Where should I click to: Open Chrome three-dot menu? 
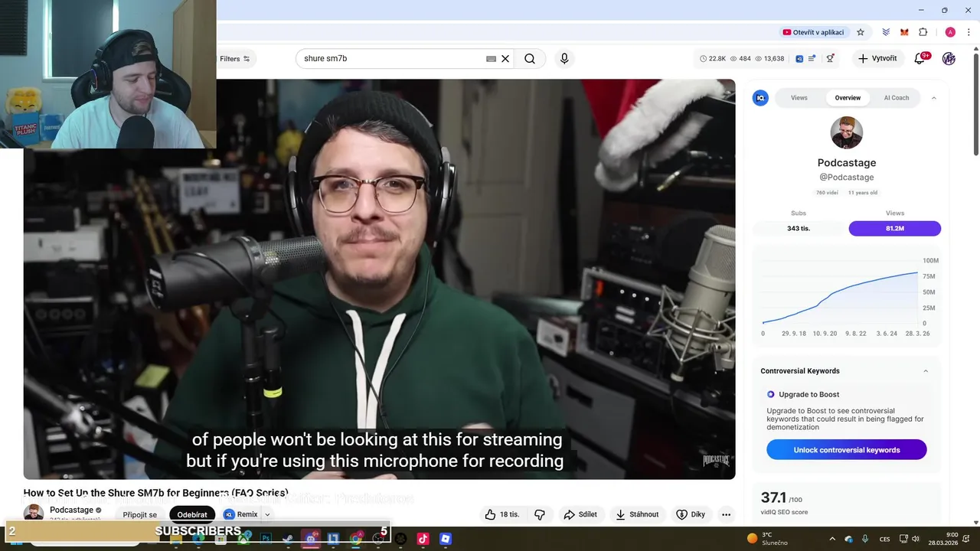(x=969, y=32)
